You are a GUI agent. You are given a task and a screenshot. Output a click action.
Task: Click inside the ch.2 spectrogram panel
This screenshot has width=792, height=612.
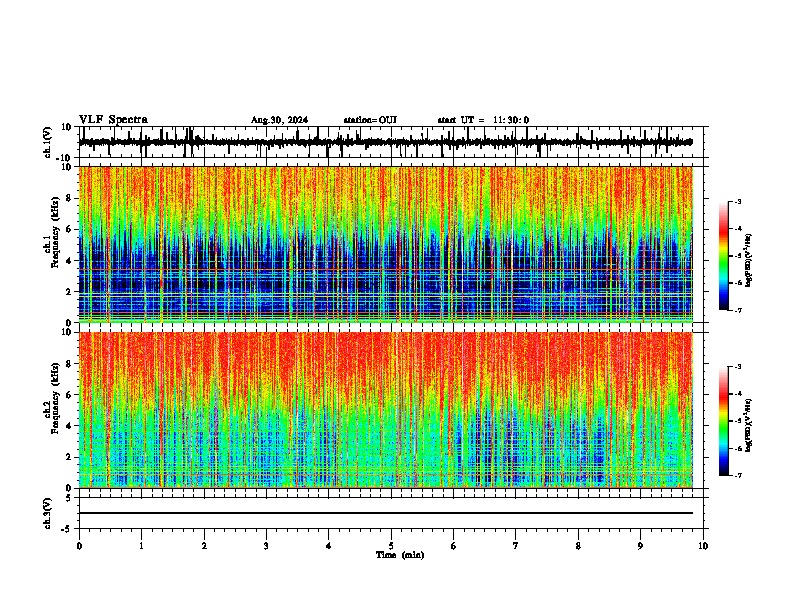[385, 410]
